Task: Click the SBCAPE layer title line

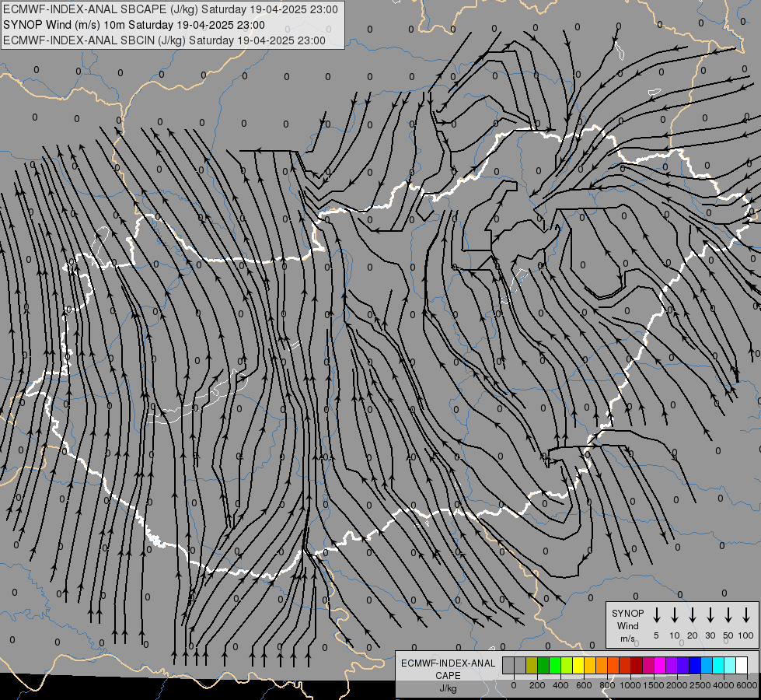Action: point(170,9)
